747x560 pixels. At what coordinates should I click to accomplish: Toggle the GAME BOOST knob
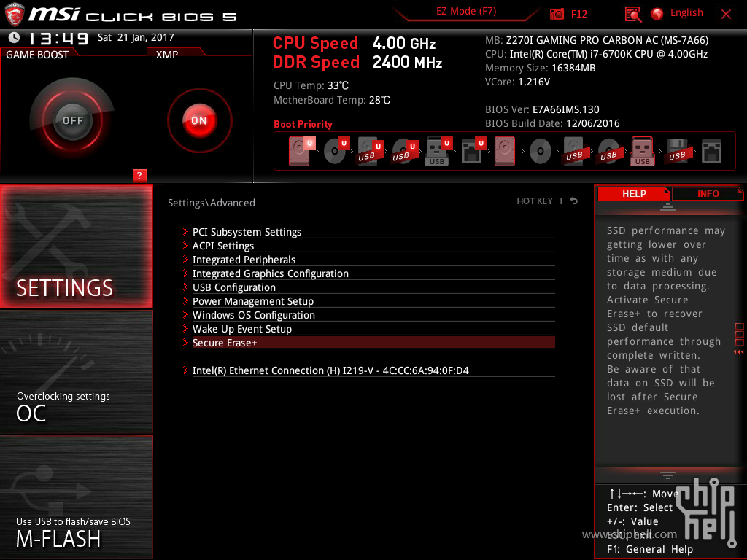(72, 120)
